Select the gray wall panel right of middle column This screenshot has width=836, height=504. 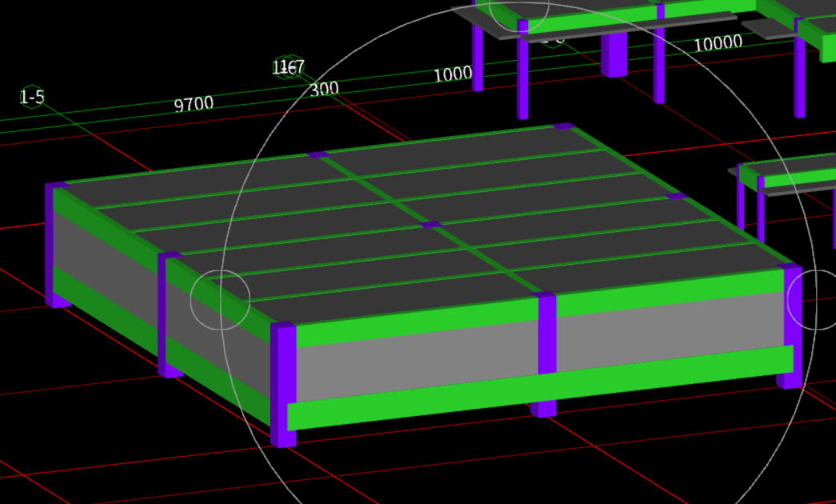[670, 330]
